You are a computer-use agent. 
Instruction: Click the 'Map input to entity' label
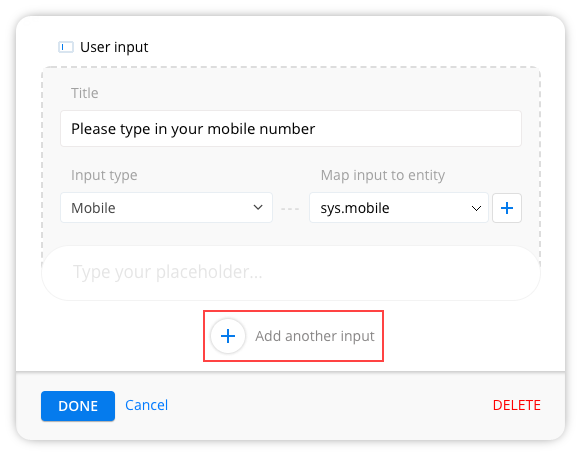(x=383, y=175)
